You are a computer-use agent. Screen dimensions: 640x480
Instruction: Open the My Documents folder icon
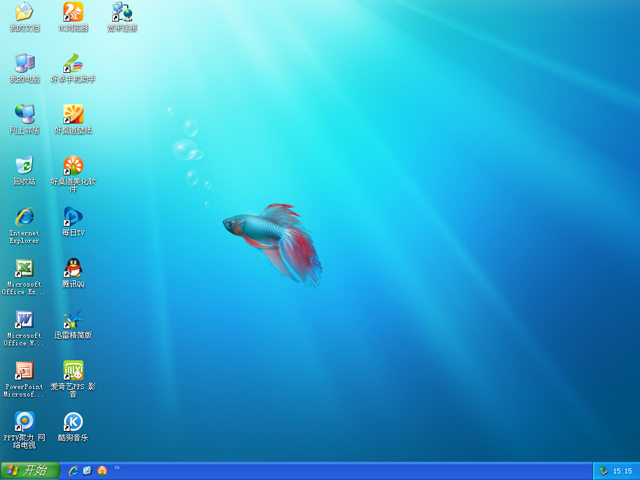point(24,12)
